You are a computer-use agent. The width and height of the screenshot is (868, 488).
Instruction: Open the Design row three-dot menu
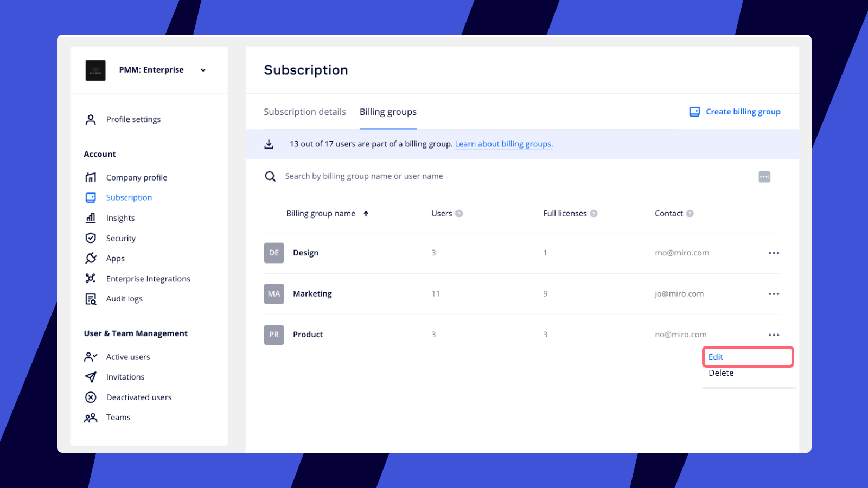pos(774,253)
